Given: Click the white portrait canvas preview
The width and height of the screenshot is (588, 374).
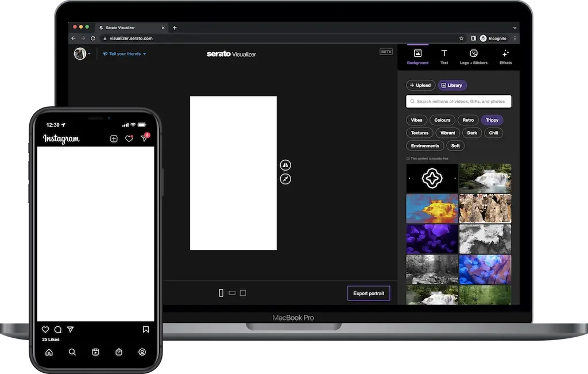Looking at the screenshot, I should [233, 173].
